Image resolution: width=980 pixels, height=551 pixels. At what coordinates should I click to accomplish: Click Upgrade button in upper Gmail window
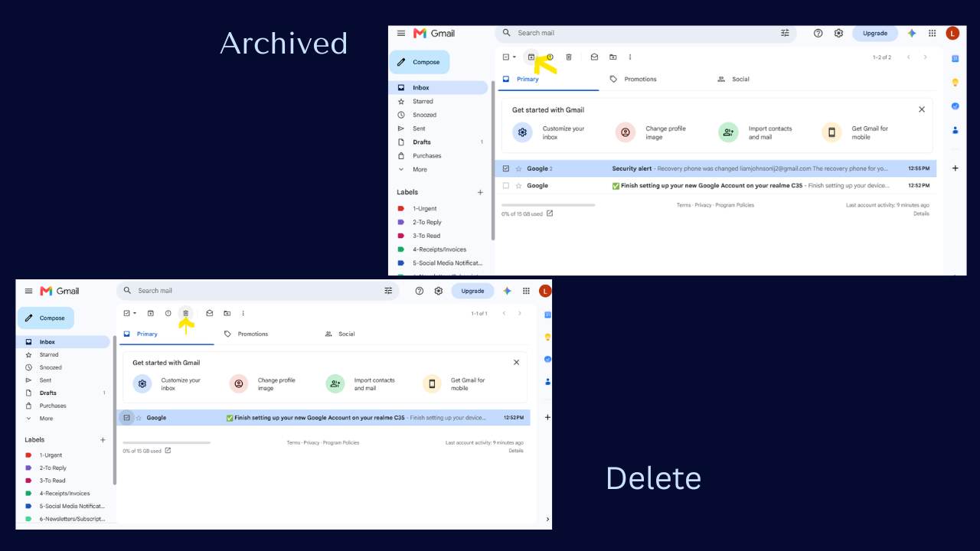tap(875, 33)
